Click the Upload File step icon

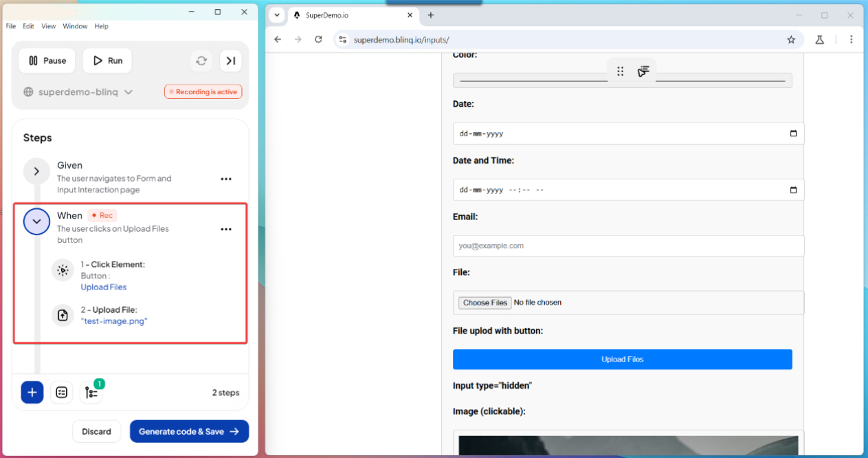tap(63, 315)
